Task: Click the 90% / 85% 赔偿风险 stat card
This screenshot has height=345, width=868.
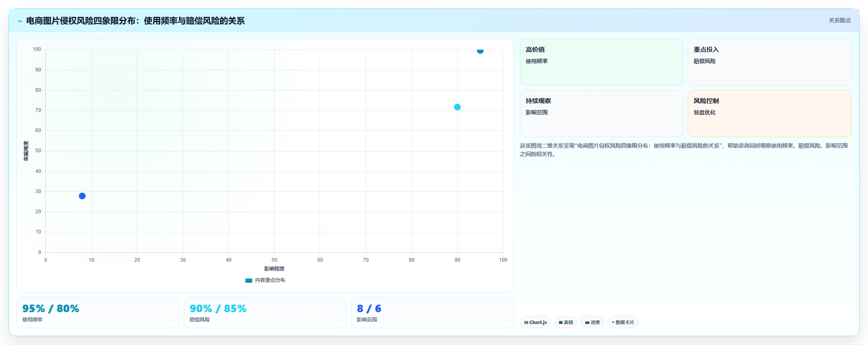Action: point(265,313)
